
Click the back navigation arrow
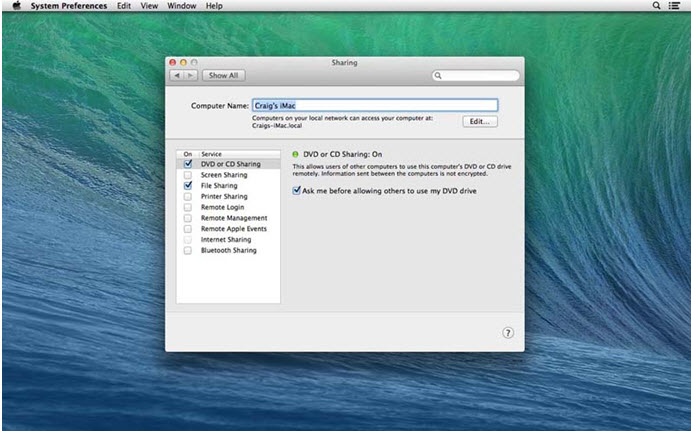177,75
